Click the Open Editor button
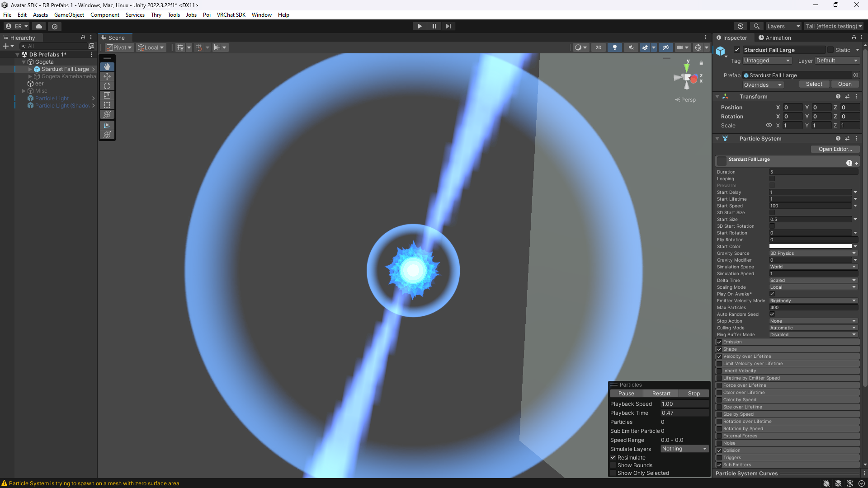868x488 pixels. [835, 149]
